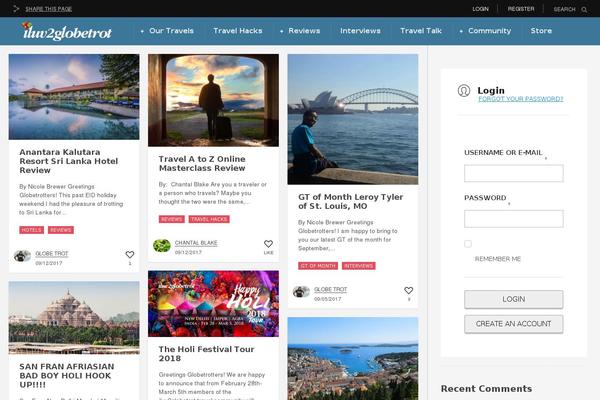Open the Travel Talk menu item
600x400 pixels.
point(421,31)
